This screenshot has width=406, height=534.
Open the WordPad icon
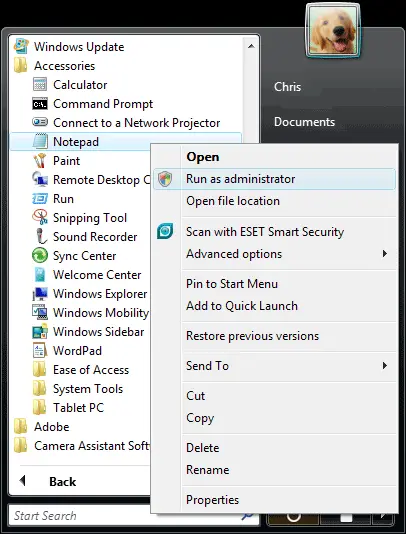click(x=40, y=350)
